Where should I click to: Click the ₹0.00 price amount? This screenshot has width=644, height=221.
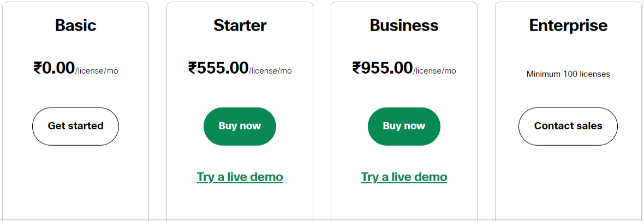point(54,68)
